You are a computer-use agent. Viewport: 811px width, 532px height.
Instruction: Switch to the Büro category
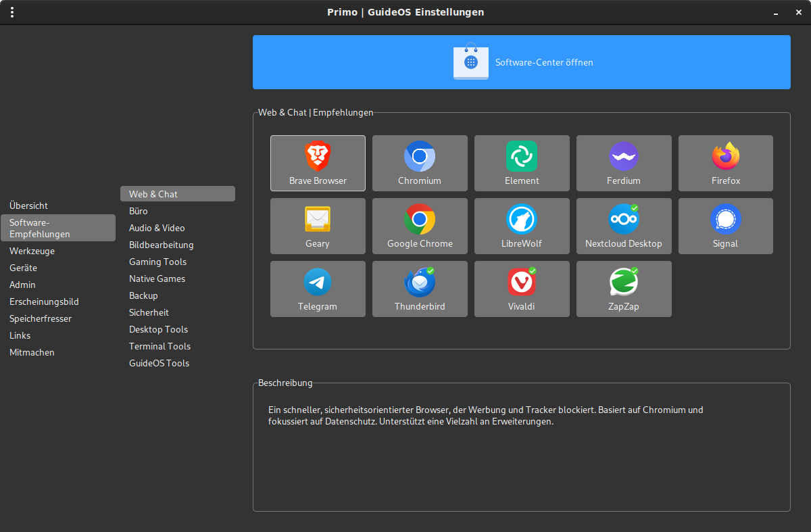point(139,211)
